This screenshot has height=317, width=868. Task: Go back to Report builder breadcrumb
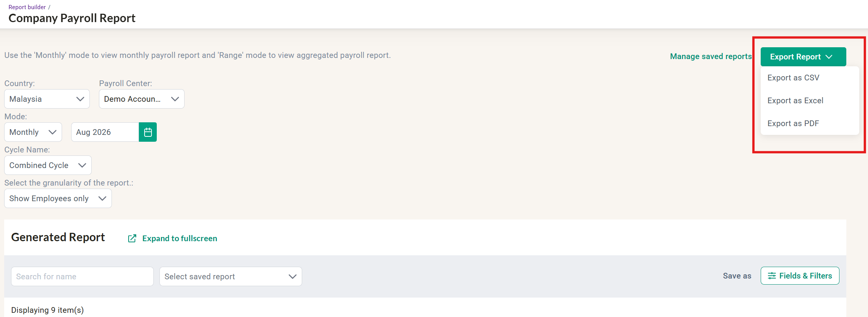pos(27,7)
